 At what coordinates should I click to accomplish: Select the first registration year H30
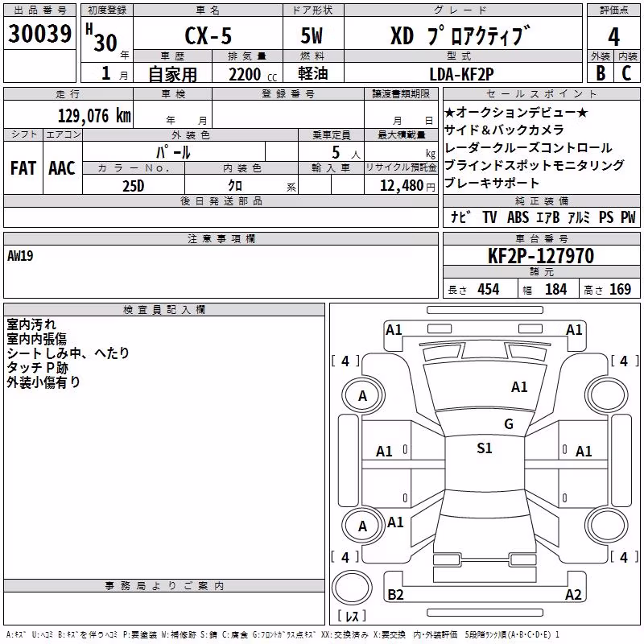102,38
